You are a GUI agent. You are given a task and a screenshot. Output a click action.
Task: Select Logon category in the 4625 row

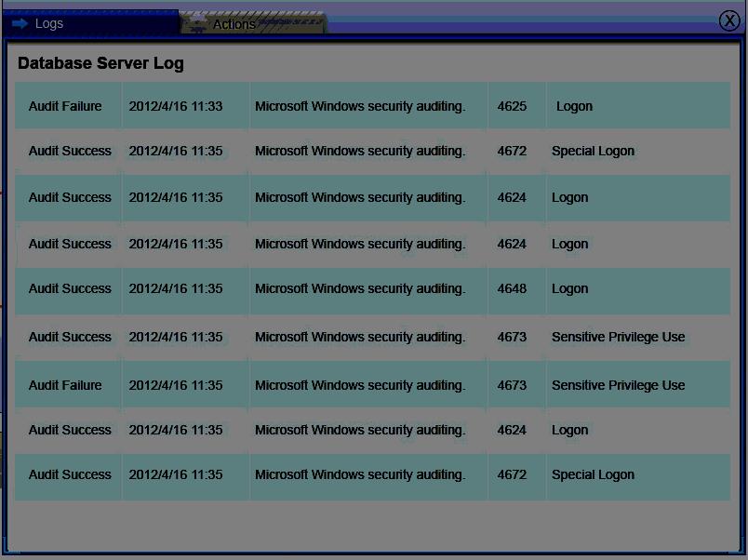(x=574, y=106)
